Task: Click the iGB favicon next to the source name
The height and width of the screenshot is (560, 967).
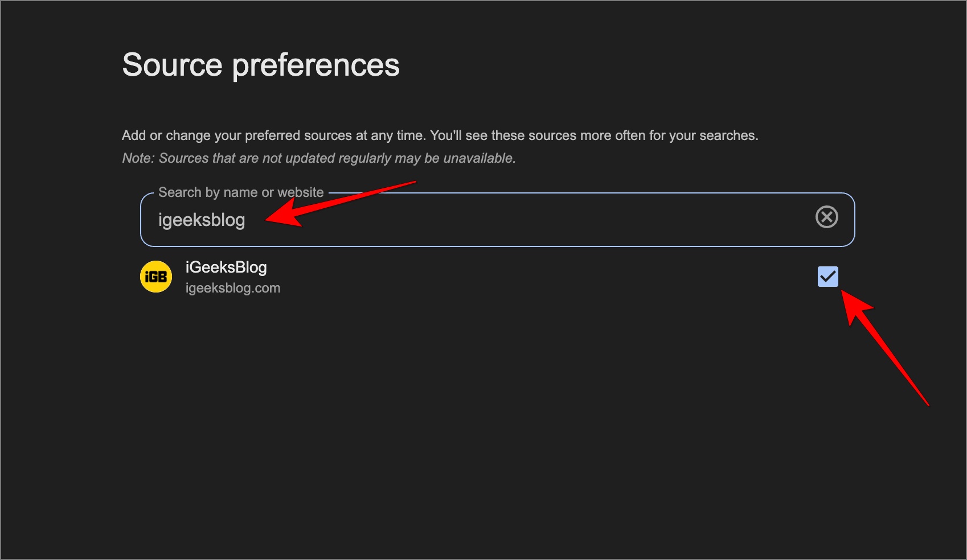Action: tap(155, 277)
